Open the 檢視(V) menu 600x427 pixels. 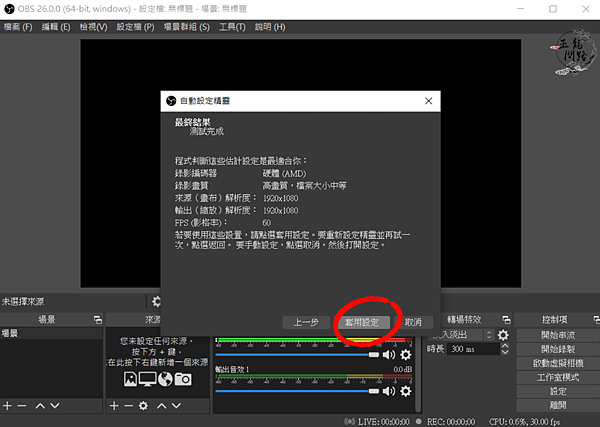click(93, 27)
